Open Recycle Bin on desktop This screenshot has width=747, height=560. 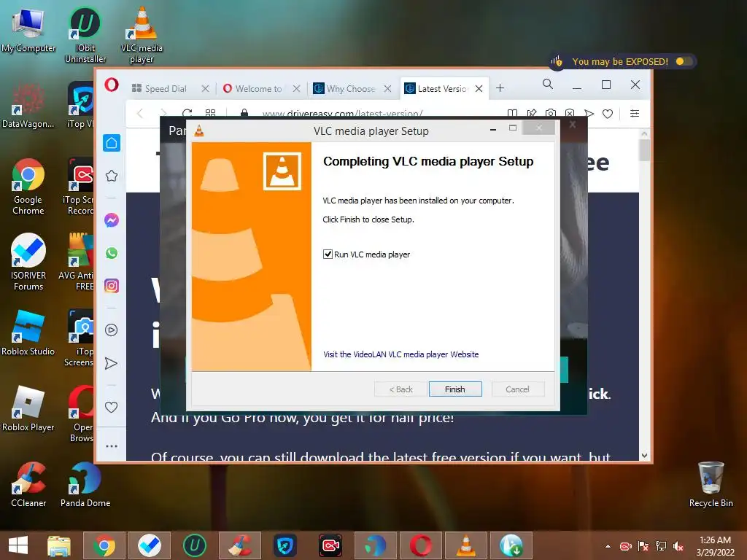click(711, 484)
